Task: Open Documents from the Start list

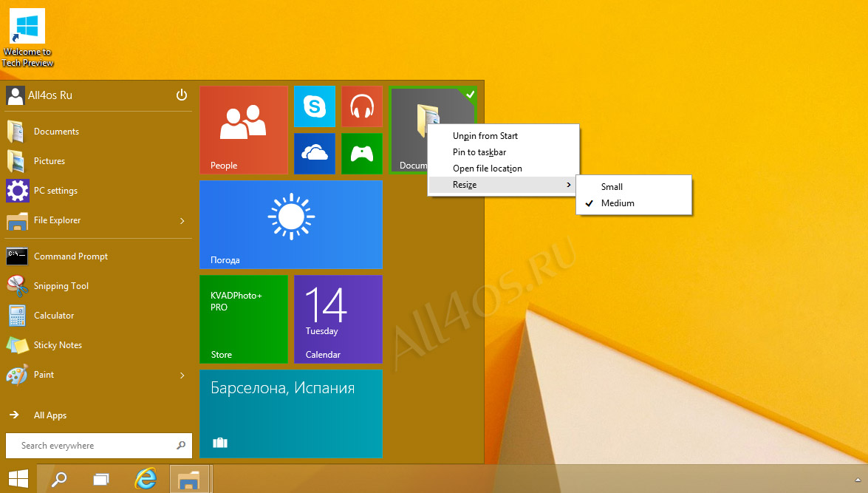Action: [x=98, y=132]
